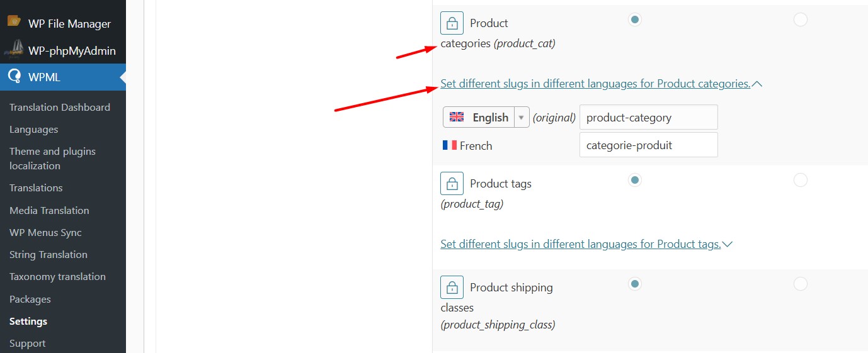Click the WP File Manager folder icon
The image size is (868, 353).
pyautogui.click(x=14, y=21)
